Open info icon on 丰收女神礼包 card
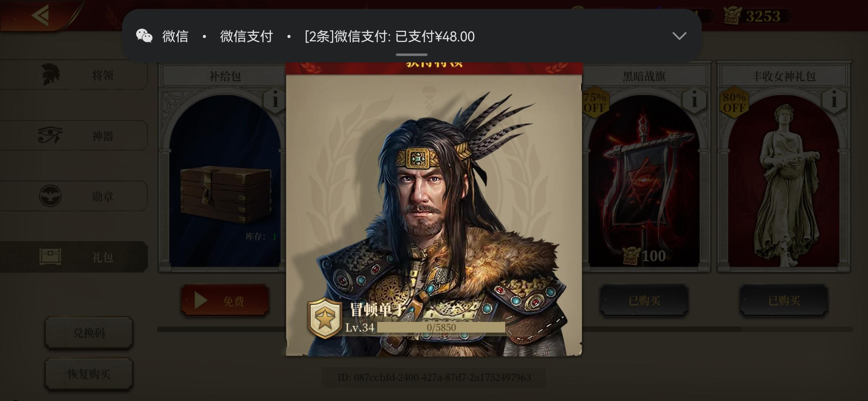868x401 pixels. coord(834,101)
